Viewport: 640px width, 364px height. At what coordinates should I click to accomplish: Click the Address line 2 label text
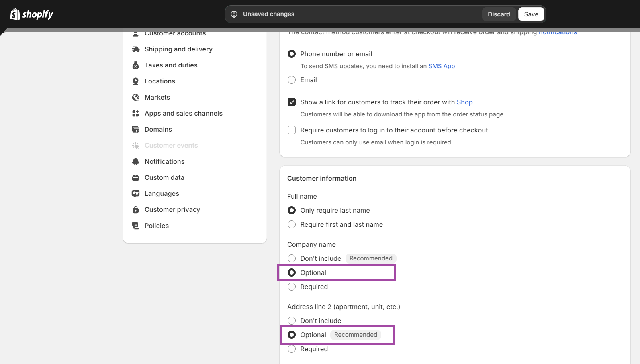coord(344,307)
